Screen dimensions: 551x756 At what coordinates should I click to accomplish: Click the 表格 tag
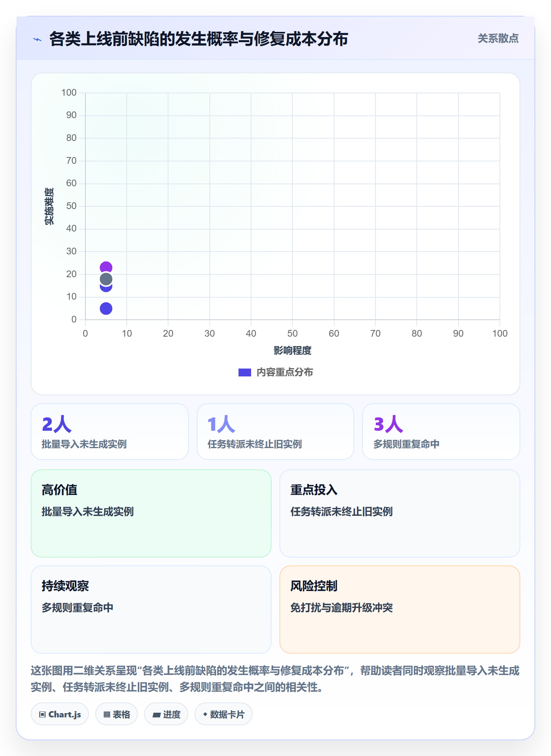(x=116, y=714)
